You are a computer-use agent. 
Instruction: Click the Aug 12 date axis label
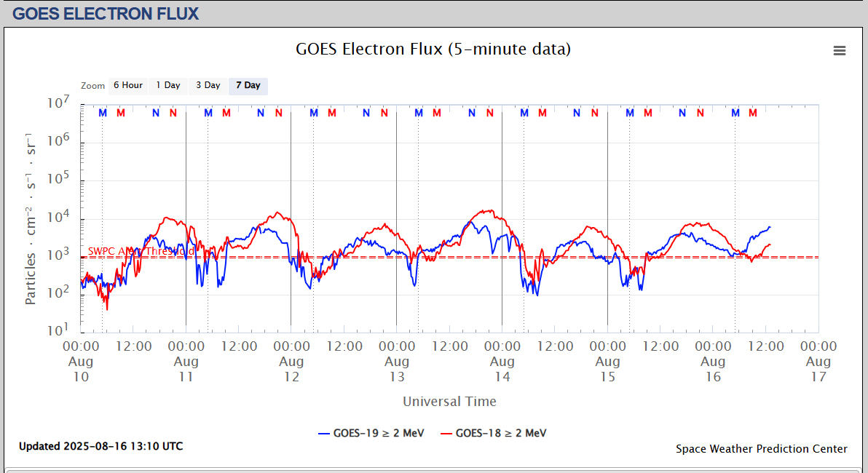[x=292, y=362]
